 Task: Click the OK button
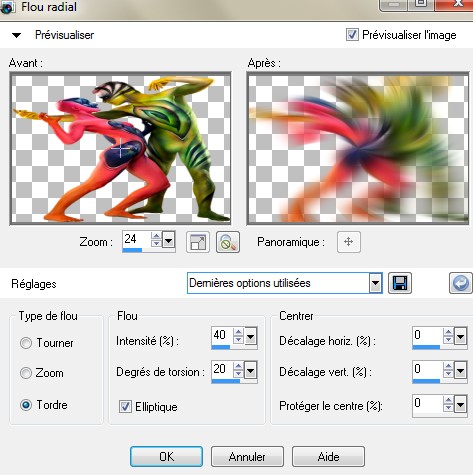click(166, 456)
